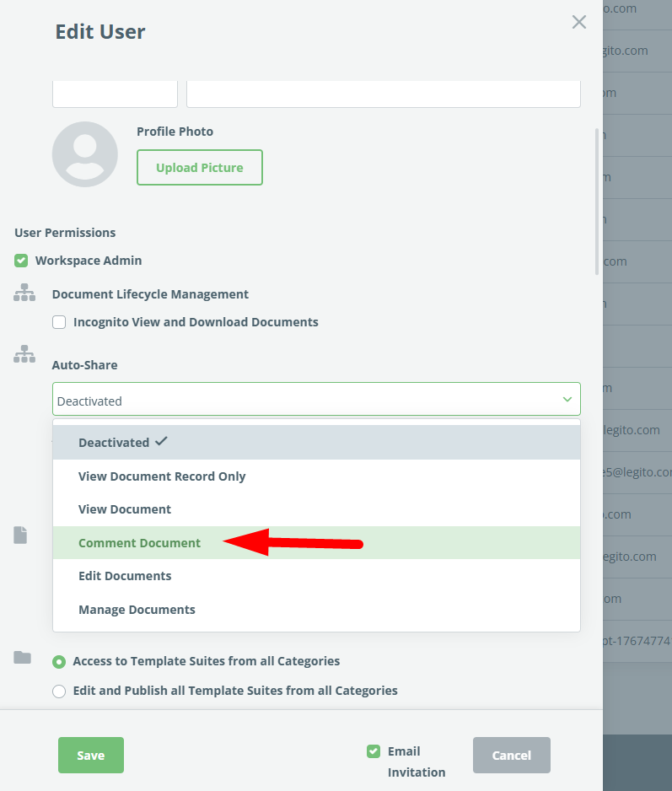Screen dimensions: 672x791
Task: Select the View Document option
Action: pyautogui.click(x=125, y=509)
